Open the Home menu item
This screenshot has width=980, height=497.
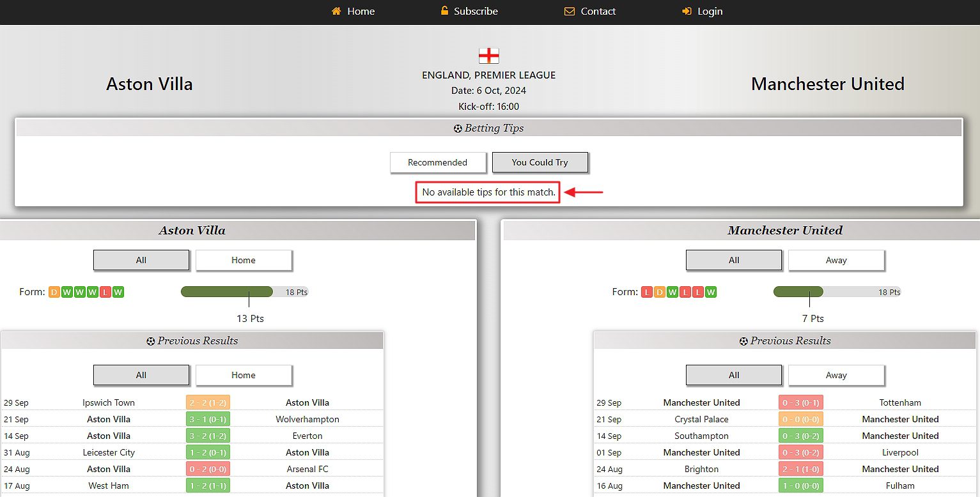pyautogui.click(x=353, y=11)
